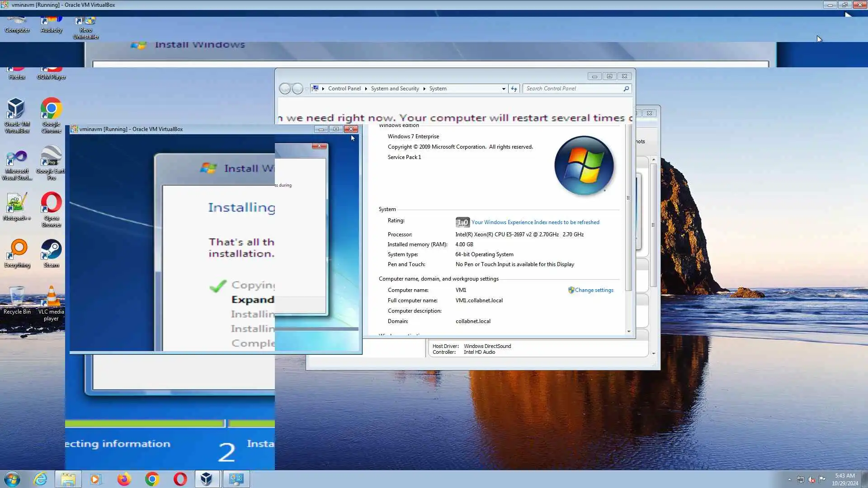Click the Windows Start orb
Screen dimensions: 868x488
[12, 479]
